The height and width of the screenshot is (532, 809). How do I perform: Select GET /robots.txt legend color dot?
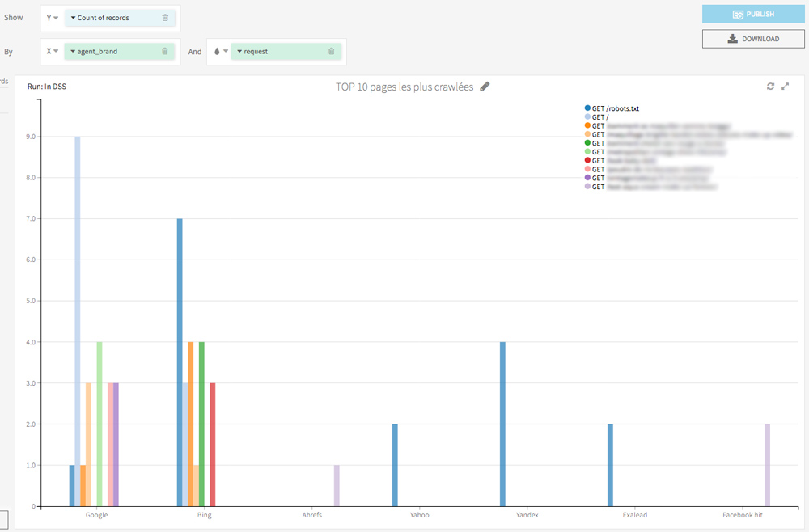[x=587, y=108]
